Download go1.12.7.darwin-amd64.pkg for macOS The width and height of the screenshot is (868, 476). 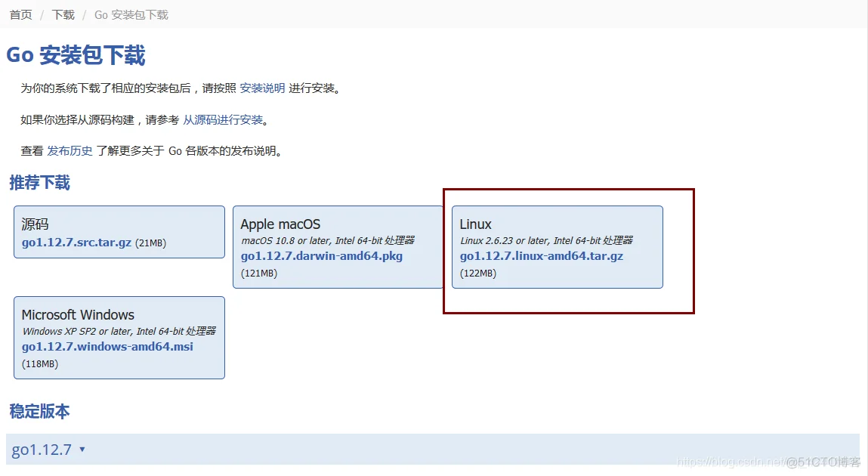click(x=322, y=255)
